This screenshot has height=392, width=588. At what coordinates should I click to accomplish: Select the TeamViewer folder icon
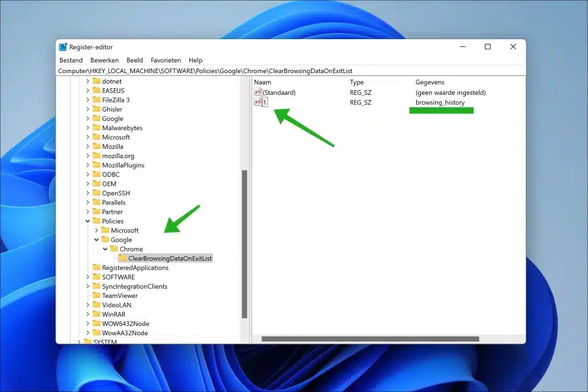(97, 295)
